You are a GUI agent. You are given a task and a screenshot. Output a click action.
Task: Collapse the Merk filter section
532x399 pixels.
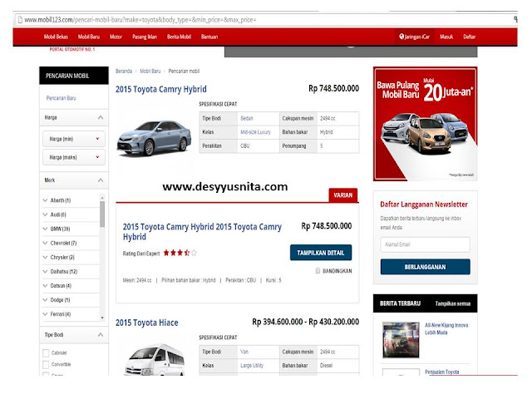(x=101, y=180)
